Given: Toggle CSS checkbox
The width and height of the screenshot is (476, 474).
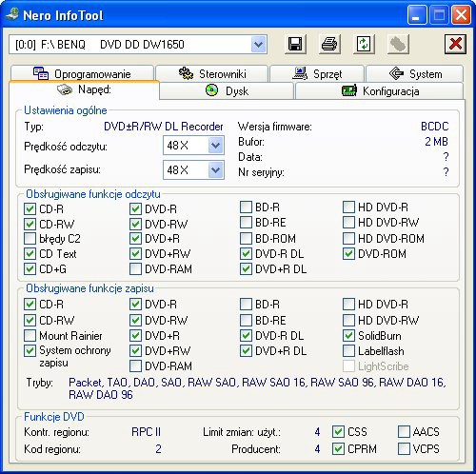Looking at the screenshot, I should [338, 431].
